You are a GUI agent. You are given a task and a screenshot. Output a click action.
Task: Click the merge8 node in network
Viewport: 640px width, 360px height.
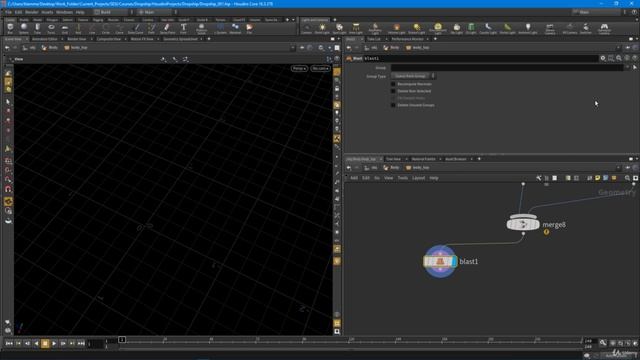tap(523, 224)
